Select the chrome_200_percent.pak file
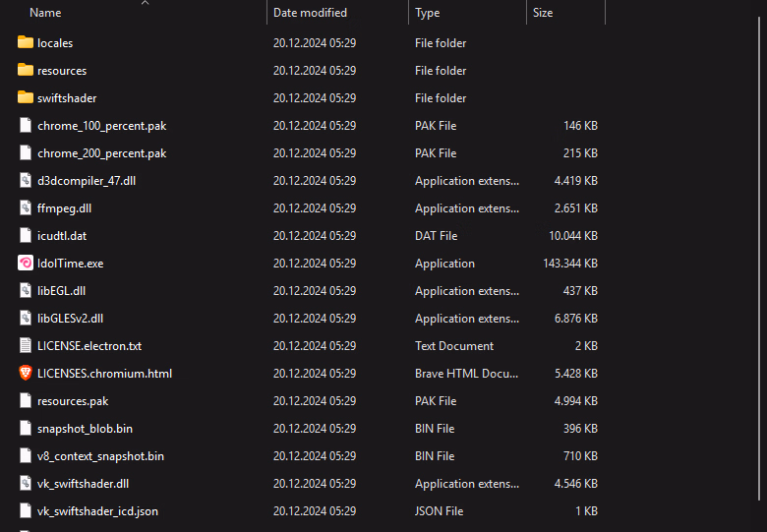 click(101, 153)
